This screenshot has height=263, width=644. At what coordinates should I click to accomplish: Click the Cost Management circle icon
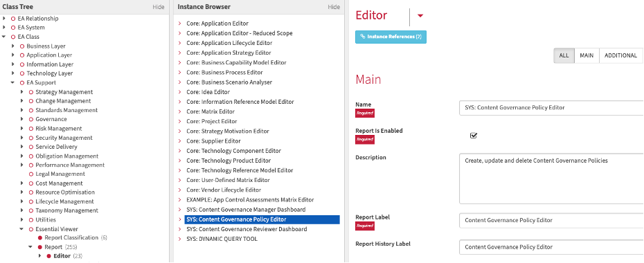(31, 183)
